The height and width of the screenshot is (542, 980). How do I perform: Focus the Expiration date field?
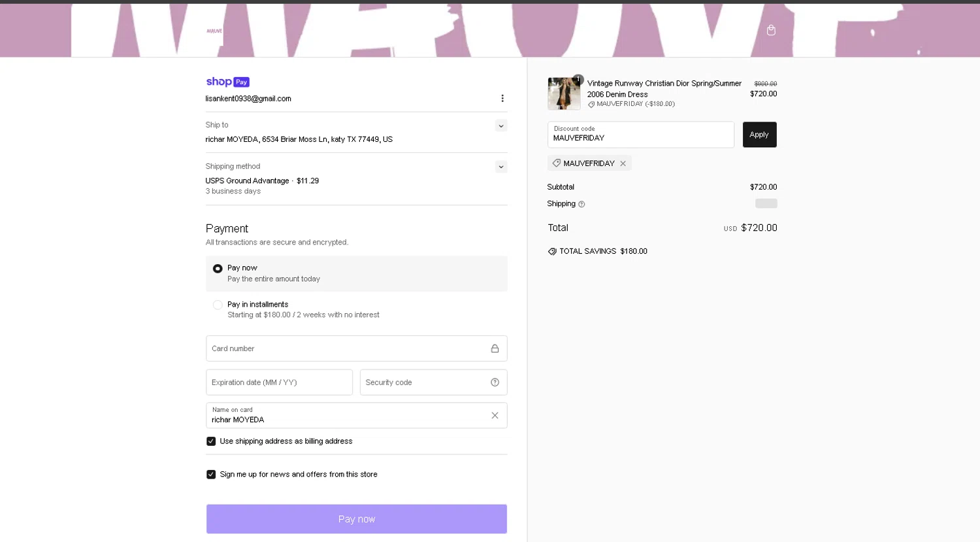pyautogui.click(x=279, y=382)
